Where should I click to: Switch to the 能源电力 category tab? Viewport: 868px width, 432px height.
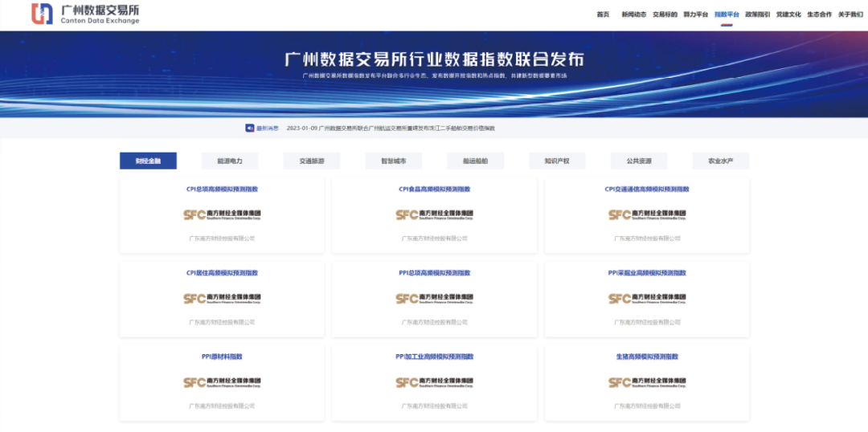230,161
